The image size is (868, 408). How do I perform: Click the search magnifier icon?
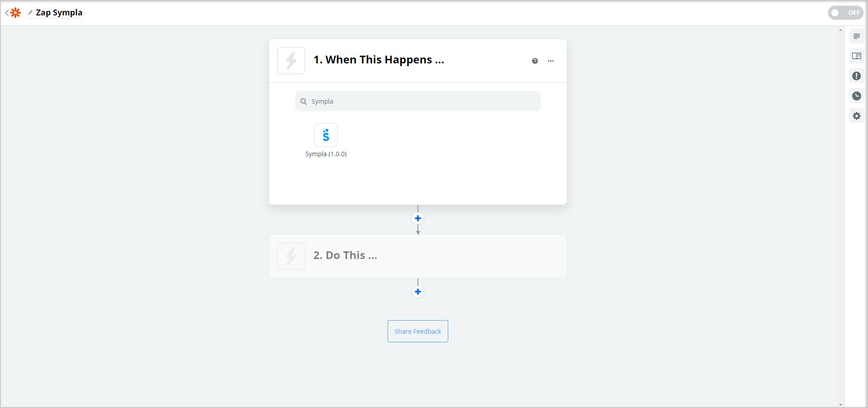(x=303, y=101)
